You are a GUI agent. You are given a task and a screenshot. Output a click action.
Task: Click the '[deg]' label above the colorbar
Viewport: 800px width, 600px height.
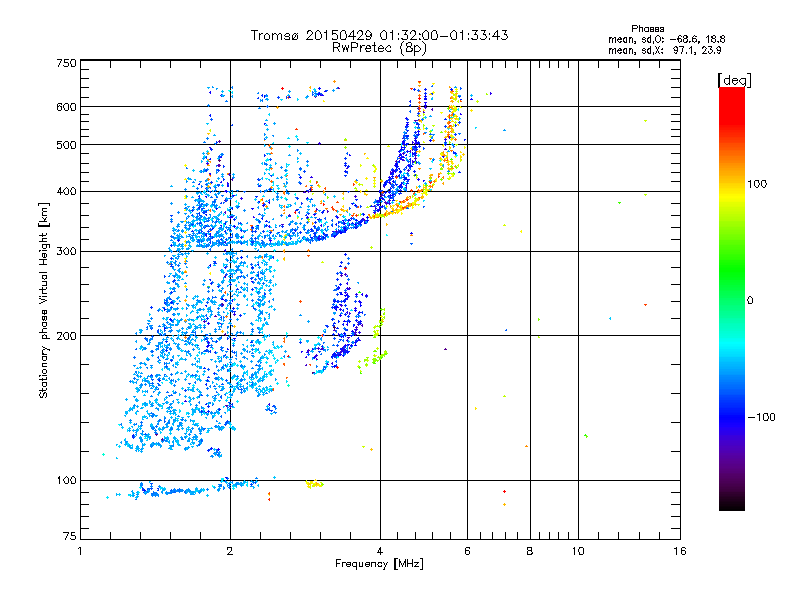click(x=734, y=80)
